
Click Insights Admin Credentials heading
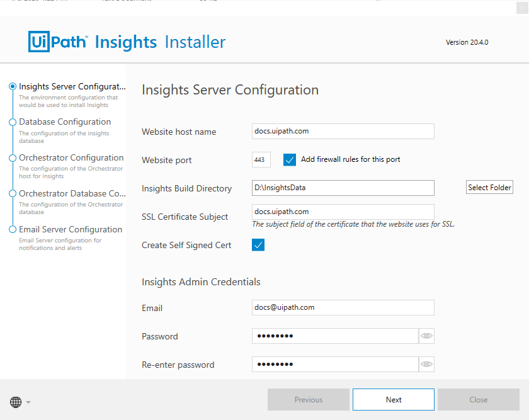coord(201,281)
